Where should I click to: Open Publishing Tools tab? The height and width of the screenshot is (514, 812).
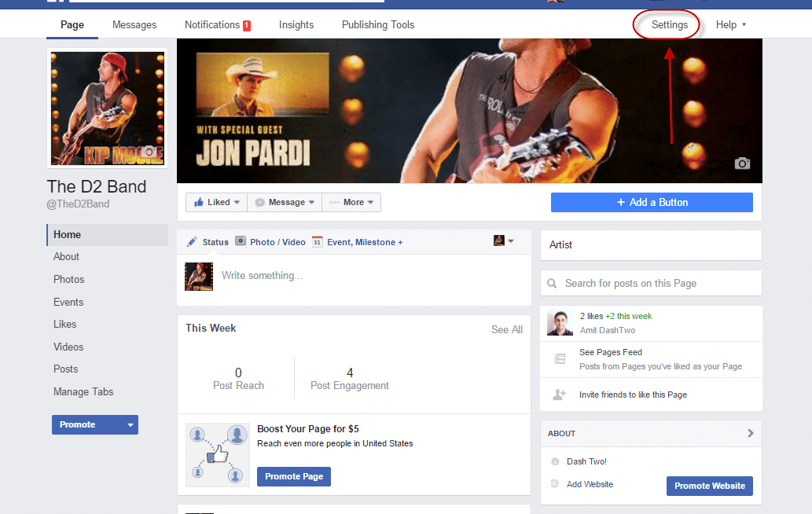(378, 25)
